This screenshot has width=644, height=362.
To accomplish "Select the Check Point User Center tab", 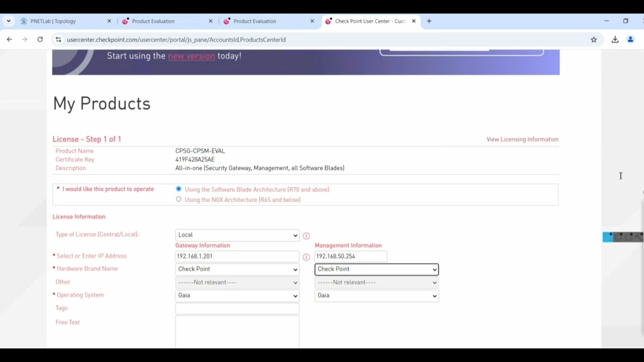I will point(371,21).
